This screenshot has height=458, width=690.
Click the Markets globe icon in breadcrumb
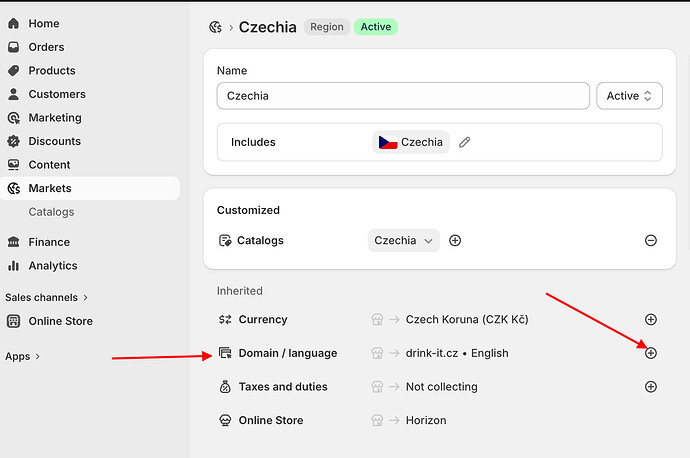[x=215, y=27]
